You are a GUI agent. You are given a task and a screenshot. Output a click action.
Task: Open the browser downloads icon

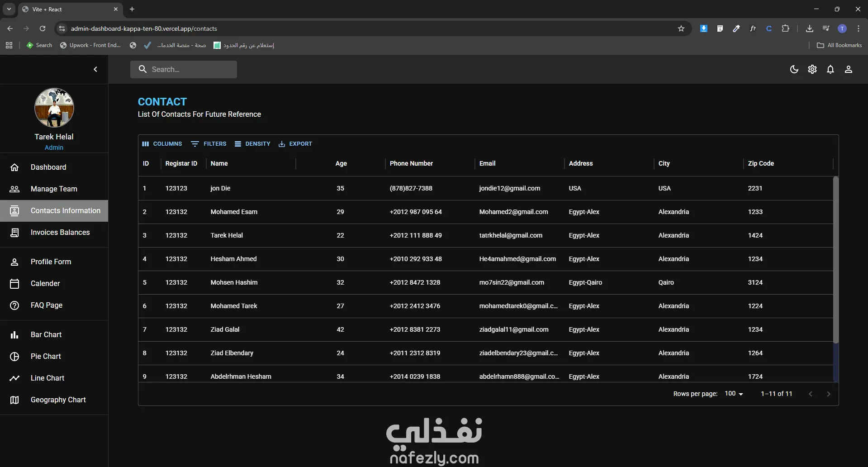(x=810, y=29)
